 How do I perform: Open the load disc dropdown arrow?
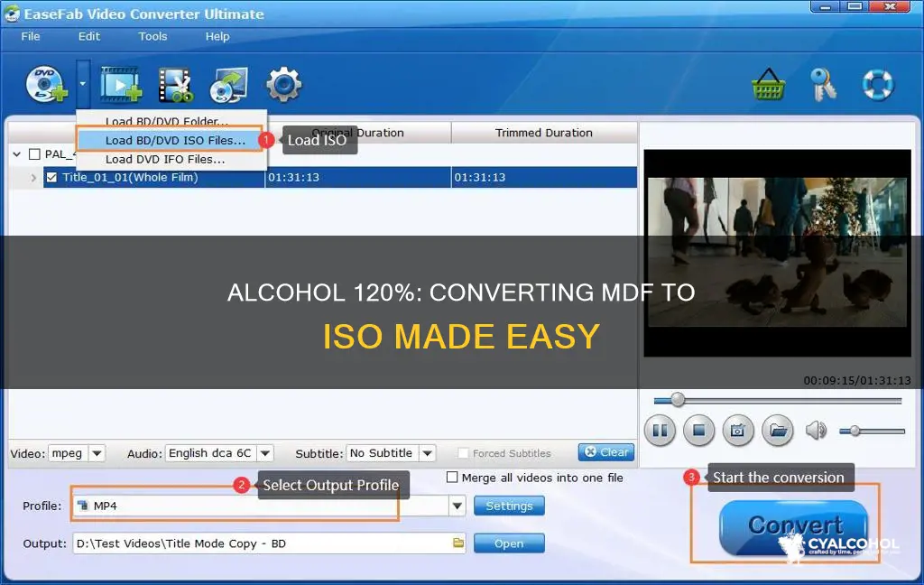[83, 84]
